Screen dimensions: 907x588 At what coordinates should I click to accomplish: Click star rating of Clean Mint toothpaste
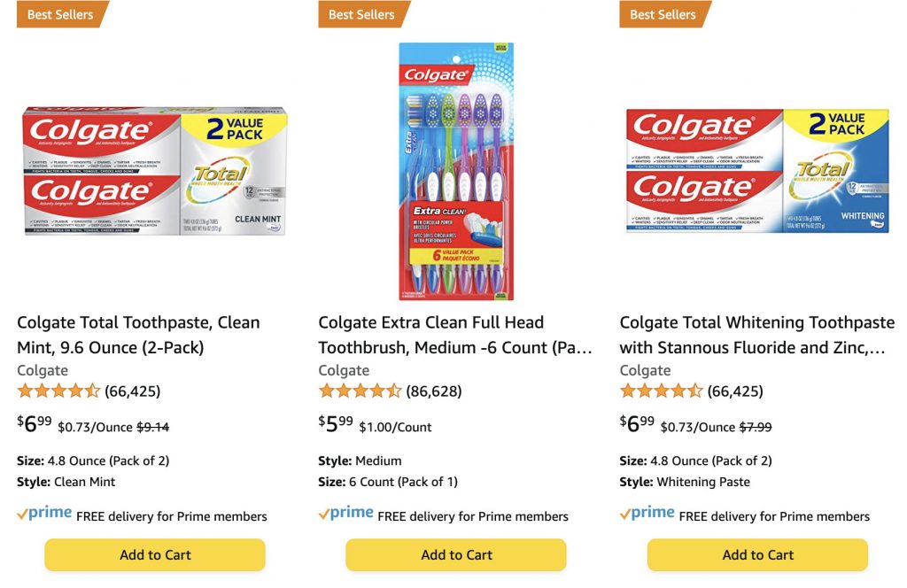58,391
